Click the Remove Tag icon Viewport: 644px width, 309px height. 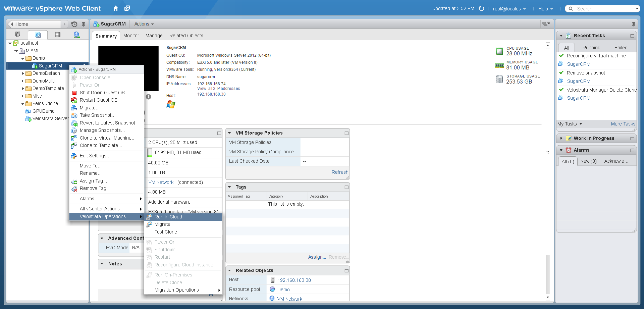click(74, 189)
